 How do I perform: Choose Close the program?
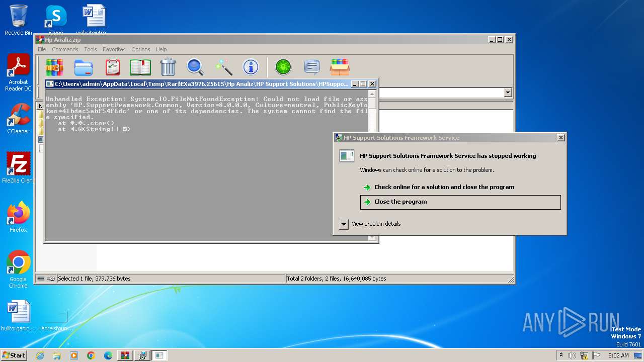pos(460,202)
